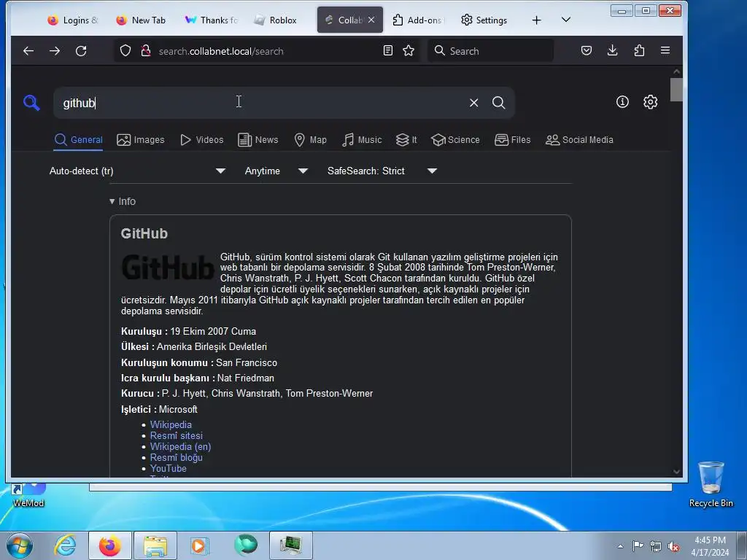Click the URL address bar
The image size is (747, 560).
pyautogui.click(x=267, y=51)
